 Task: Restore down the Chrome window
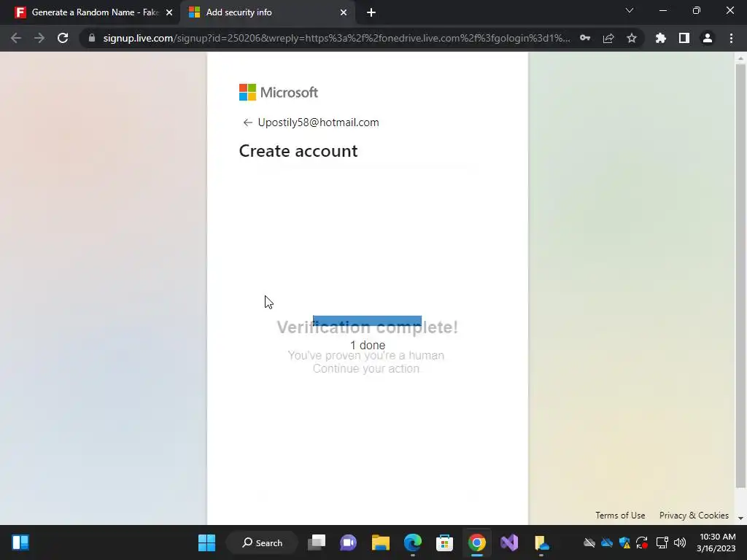697,10
